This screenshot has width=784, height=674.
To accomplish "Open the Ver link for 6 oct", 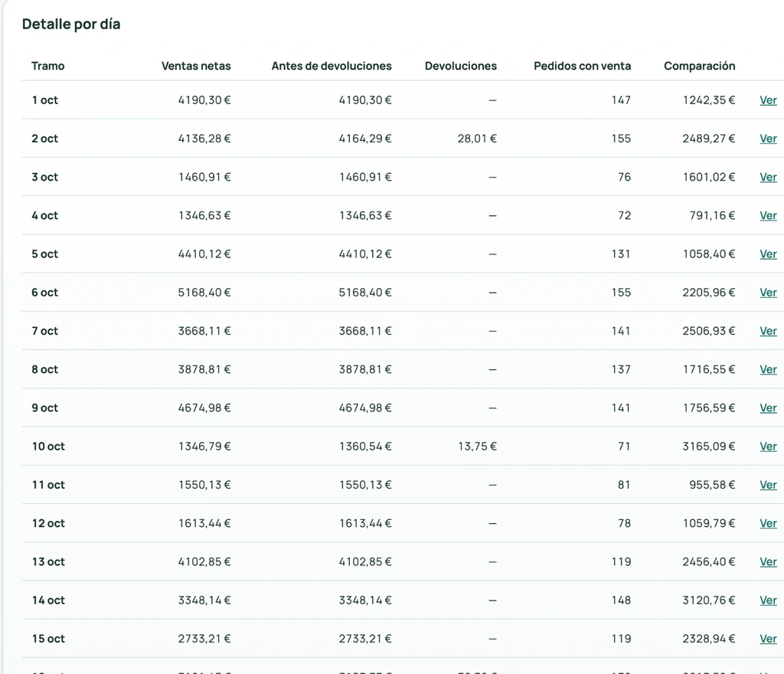I will pyautogui.click(x=768, y=293).
